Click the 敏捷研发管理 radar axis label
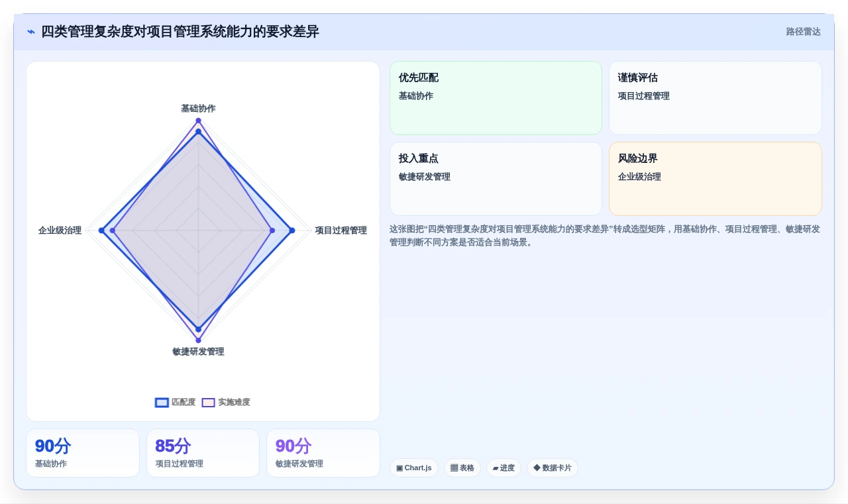This screenshot has width=848, height=504. (198, 352)
